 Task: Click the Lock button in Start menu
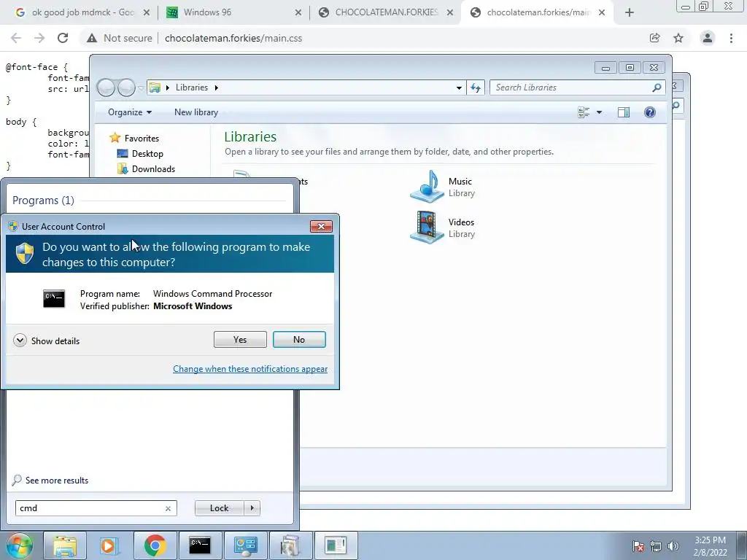219,508
